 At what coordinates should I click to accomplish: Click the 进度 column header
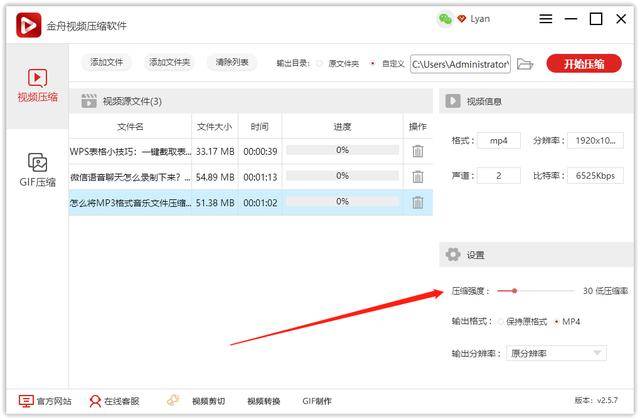pos(342,127)
